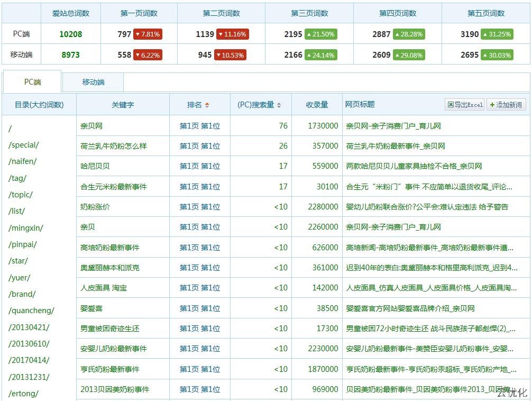Click the 导出Excel export button
The image size is (532, 401).
coord(465,105)
